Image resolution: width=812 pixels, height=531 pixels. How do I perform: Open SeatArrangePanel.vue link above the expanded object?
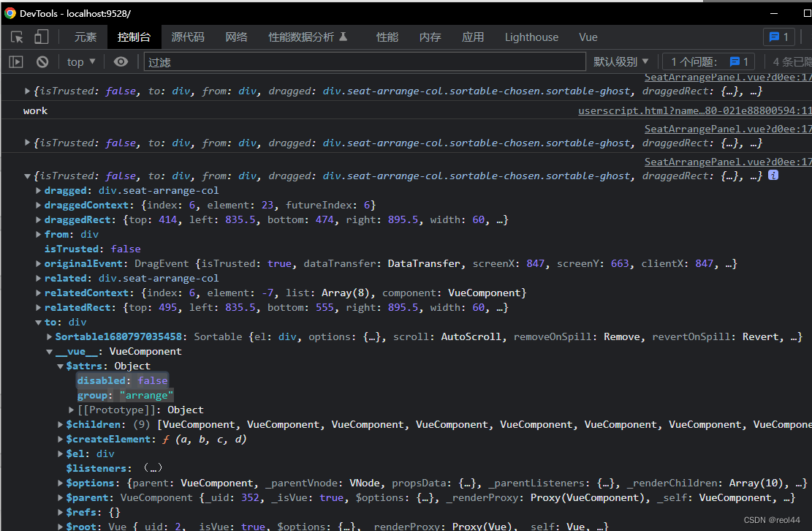[x=728, y=162]
